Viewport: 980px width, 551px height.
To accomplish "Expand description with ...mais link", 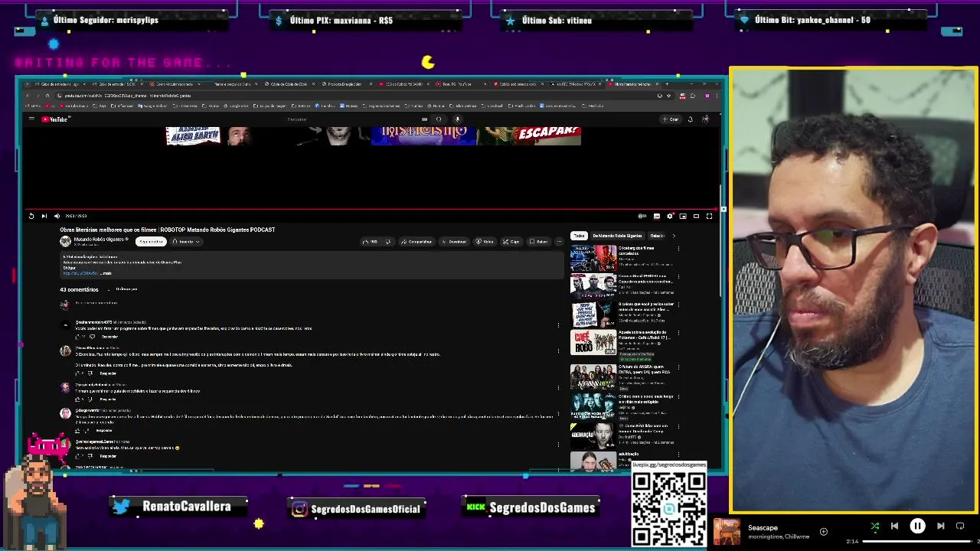I will click(x=106, y=273).
